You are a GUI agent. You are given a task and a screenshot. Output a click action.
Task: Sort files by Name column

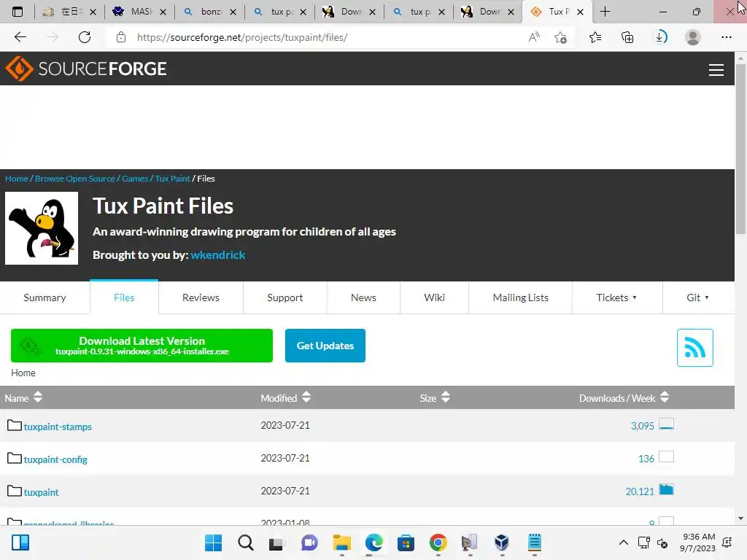coord(23,397)
